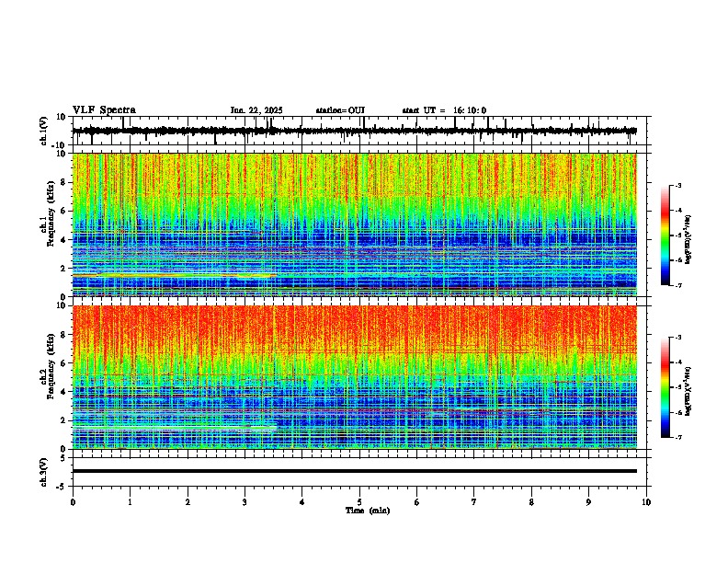Click time axis tick label 8

(531, 502)
